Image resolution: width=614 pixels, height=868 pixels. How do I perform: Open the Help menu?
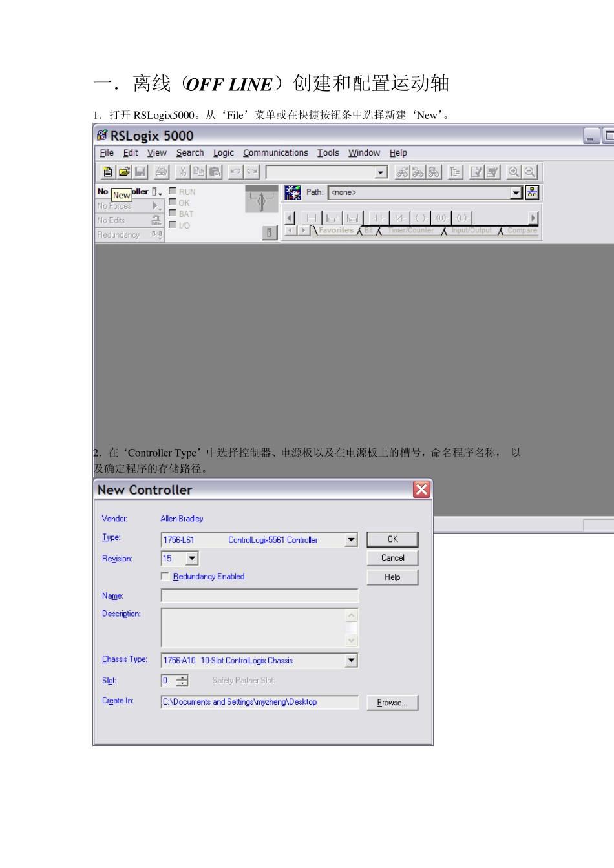[x=398, y=153]
